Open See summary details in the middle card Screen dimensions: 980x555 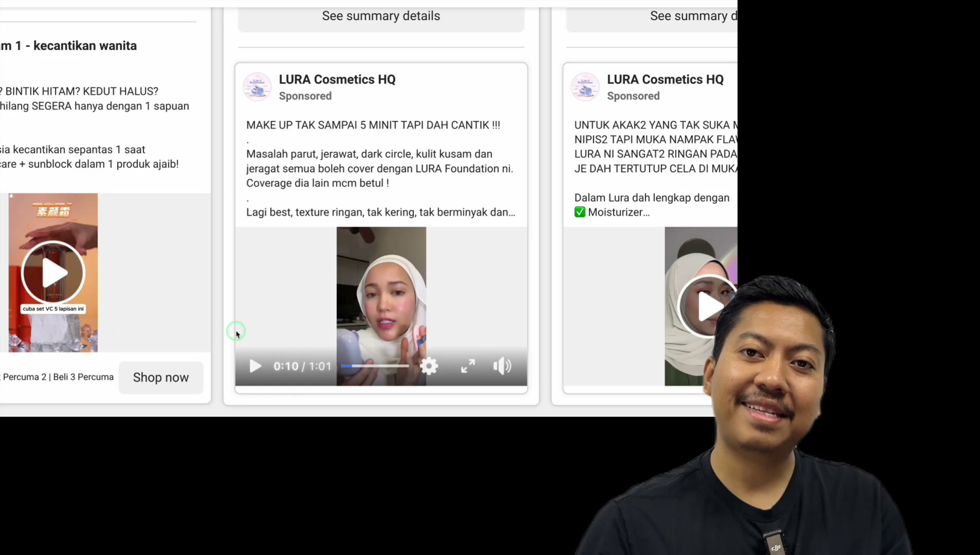point(381,16)
